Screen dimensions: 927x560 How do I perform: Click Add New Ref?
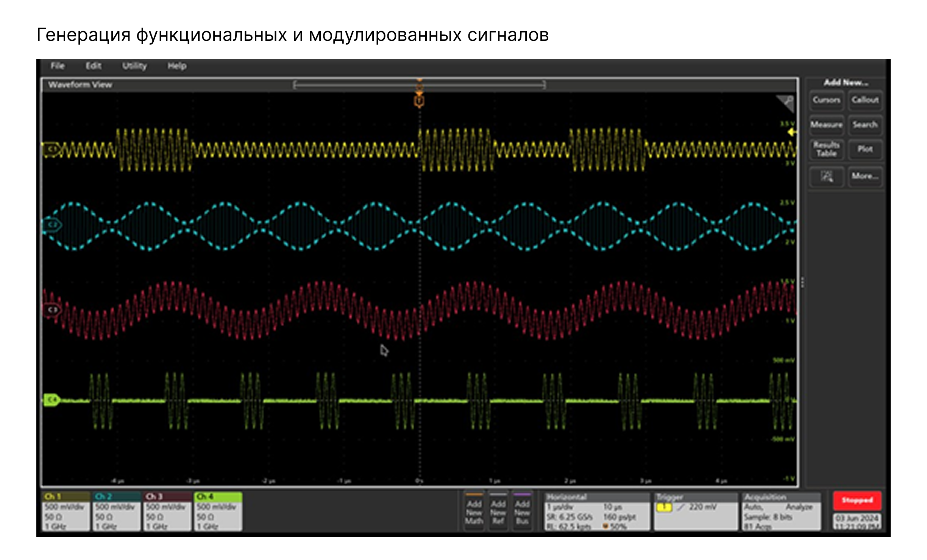click(498, 512)
